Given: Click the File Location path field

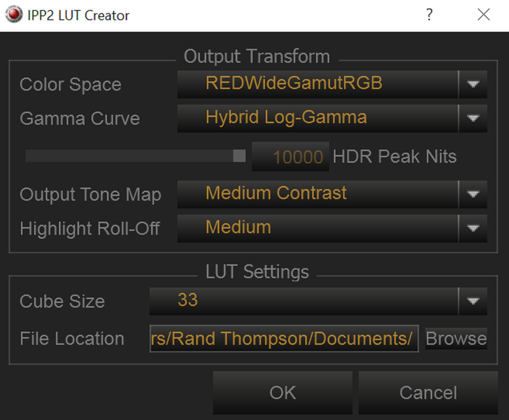Looking at the screenshot, I should (284, 339).
